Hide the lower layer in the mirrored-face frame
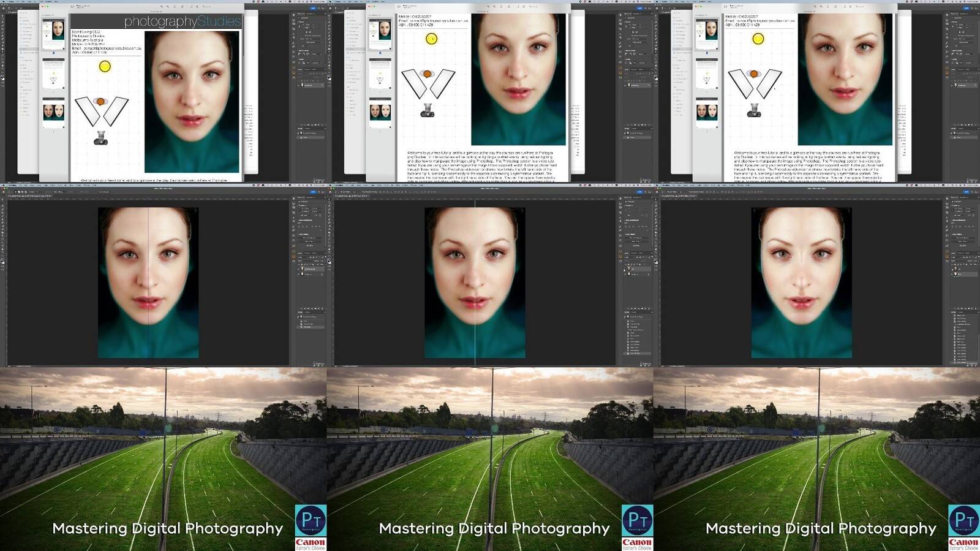 pyautogui.click(x=952, y=274)
